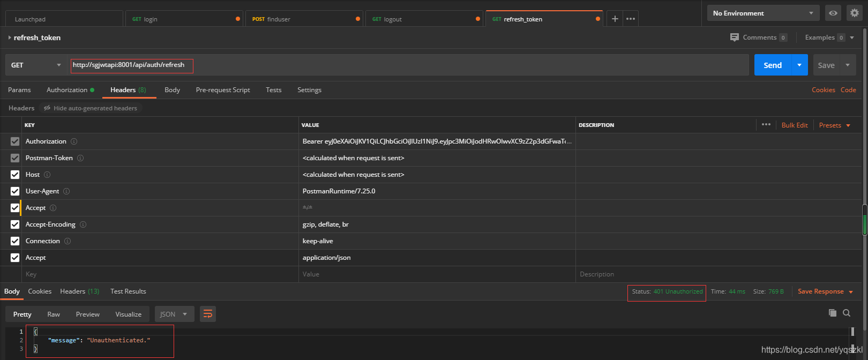This screenshot has width=868, height=360.
Task: Uncheck the Authorization header checkbox
Action: 15,141
